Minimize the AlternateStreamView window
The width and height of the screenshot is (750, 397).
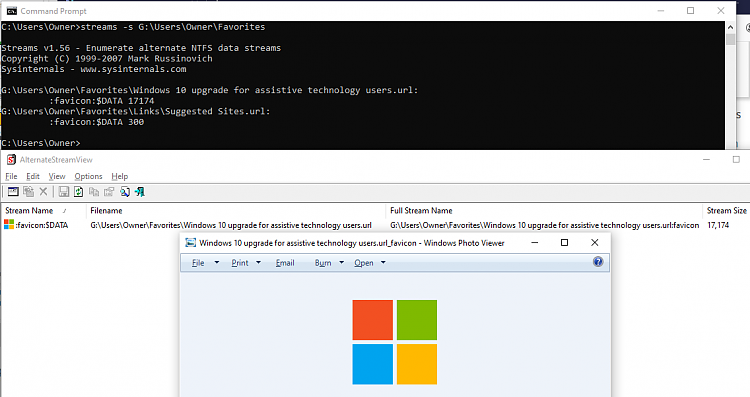706,159
